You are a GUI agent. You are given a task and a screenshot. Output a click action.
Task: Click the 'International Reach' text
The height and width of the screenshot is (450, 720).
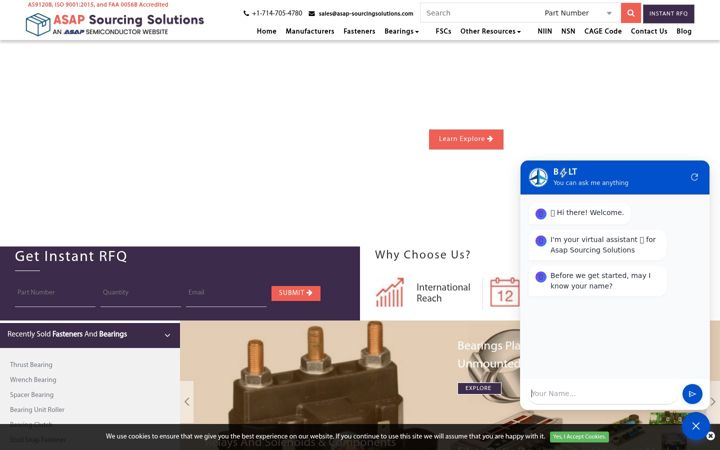(443, 293)
